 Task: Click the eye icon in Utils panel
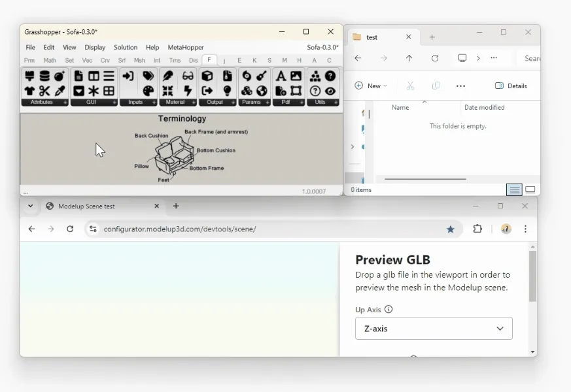tap(330, 91)
